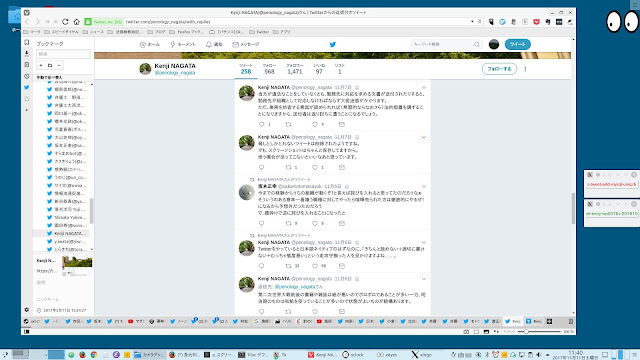Image resolution: width=640 pixels, height=360 pixels.
Task: Open the Twitter web panel in sidebar
Action: [x=27, y=87]
